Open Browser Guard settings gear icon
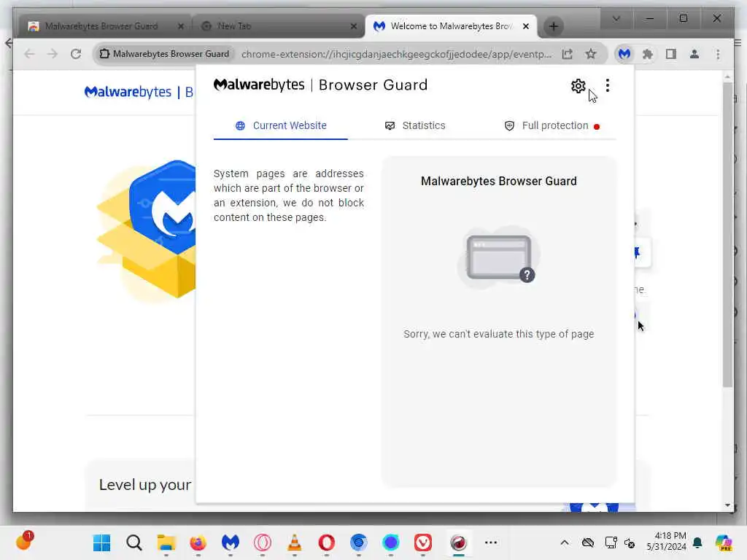 tap(578, 86)
